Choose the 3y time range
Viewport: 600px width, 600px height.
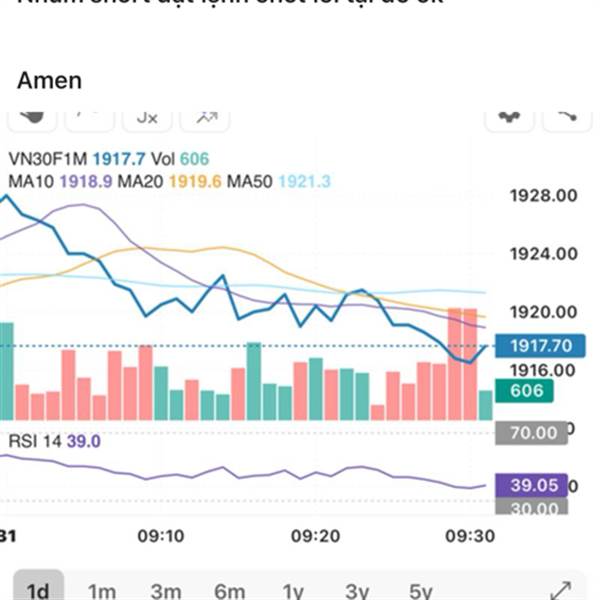point(357,591)
